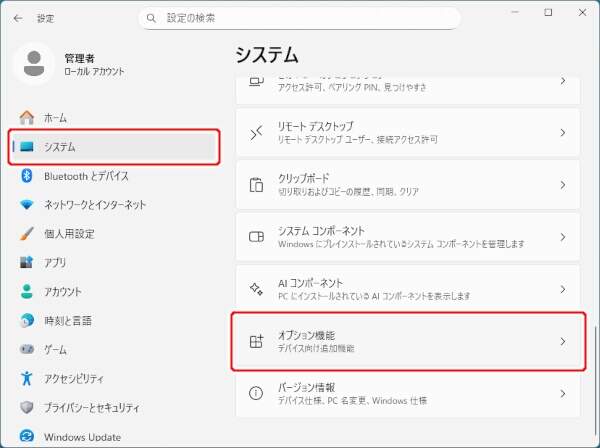Select ネットワークとインターネット in sidebar

[x=114, y=205]
